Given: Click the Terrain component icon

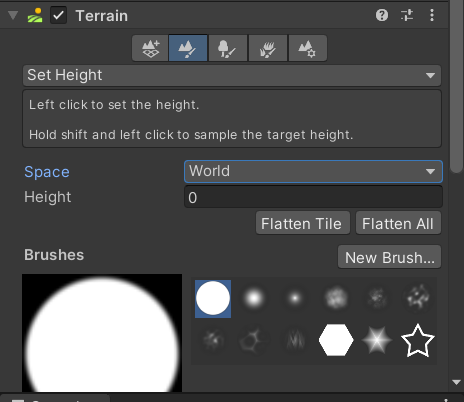Looking at the screenshot, I should pyautogui.click(x=35, y=15).
